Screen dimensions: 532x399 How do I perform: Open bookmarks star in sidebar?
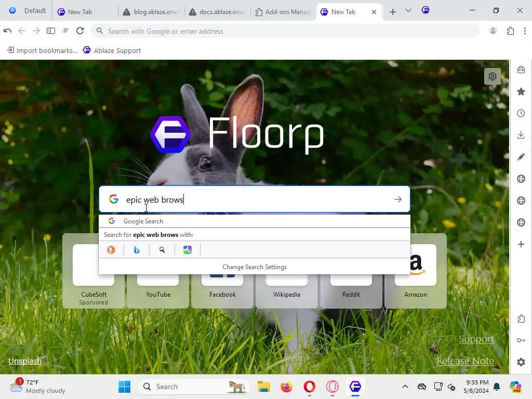(521, 91)
